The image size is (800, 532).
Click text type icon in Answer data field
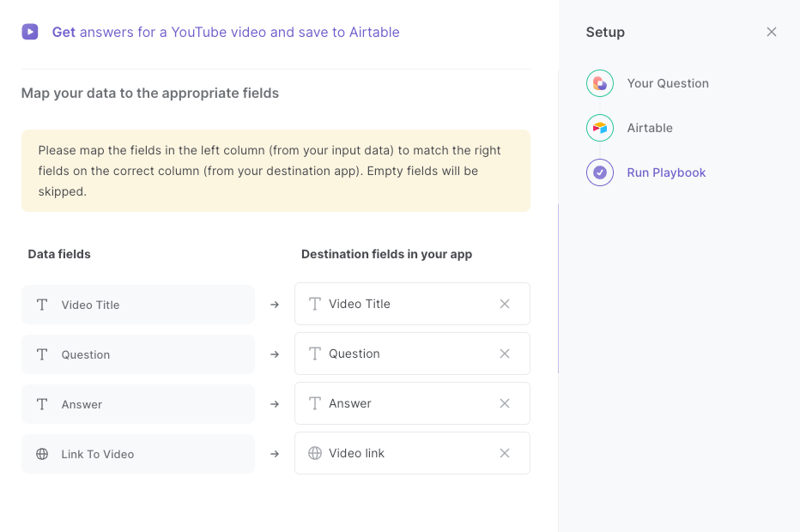(x=42, y=404)
